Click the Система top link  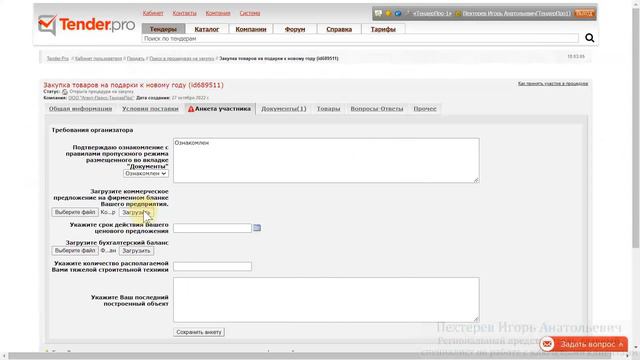pos(250,13)
